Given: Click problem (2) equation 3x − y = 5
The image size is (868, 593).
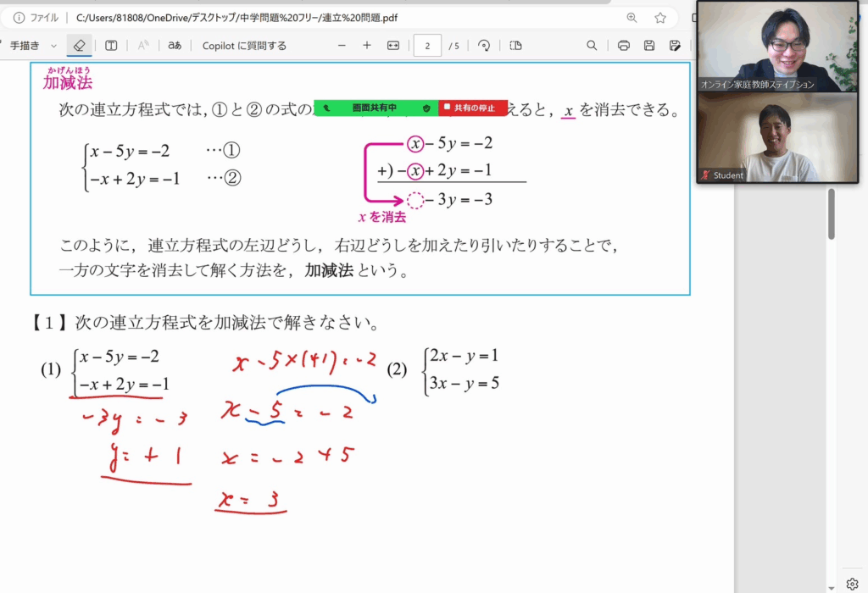Looking at the screenshot, I should (464, 383).
